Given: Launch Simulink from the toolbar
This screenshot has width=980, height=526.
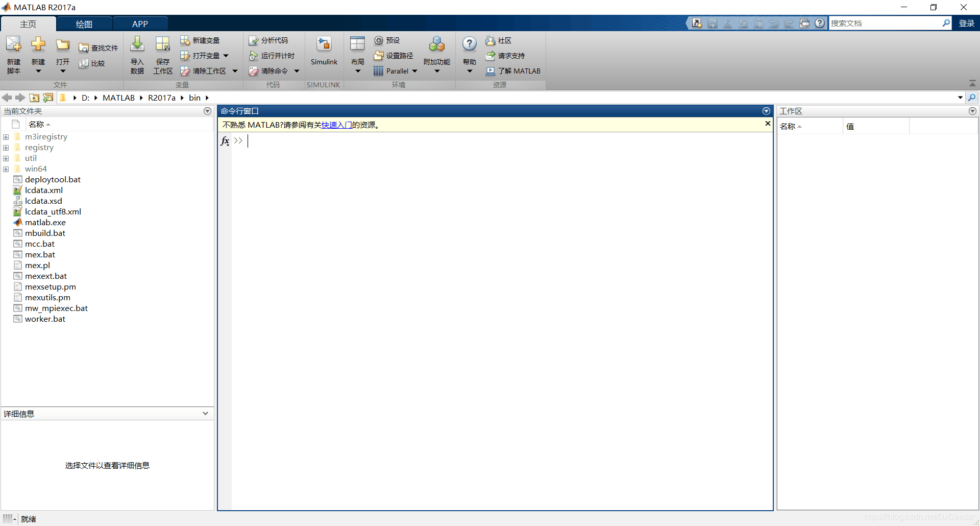Looking at the screenshot, I should tap(324, 51).
